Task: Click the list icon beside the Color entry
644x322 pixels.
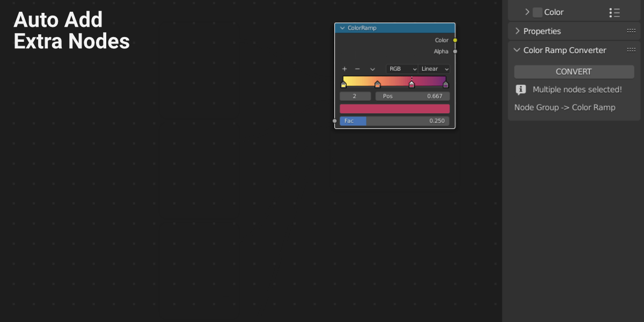Action: point(614,12)
